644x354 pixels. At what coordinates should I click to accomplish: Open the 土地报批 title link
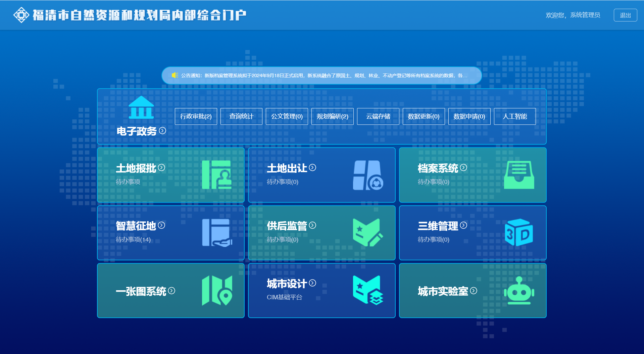[x=136, y=168]
